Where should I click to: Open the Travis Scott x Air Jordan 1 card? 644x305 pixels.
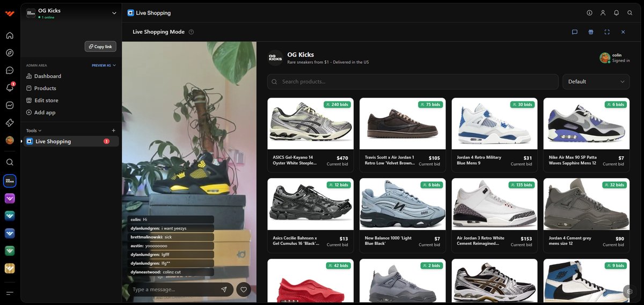pos(402,134)
